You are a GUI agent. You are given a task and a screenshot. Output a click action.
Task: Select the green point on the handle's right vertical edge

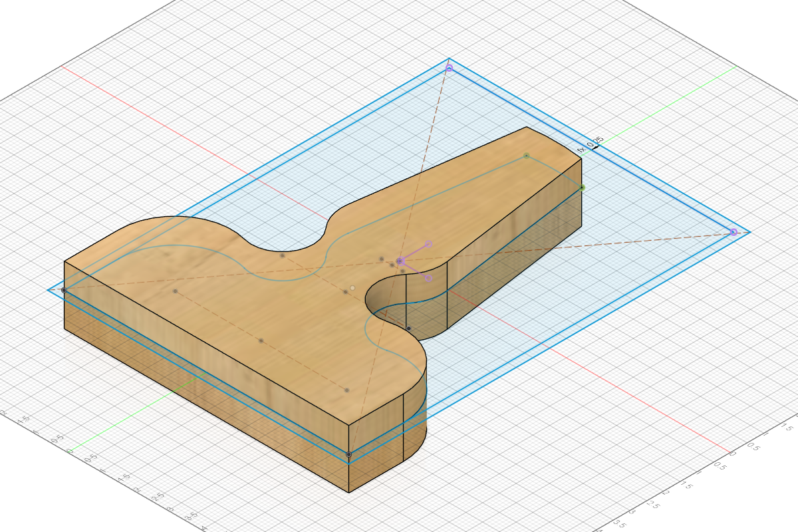click(582, 188)
